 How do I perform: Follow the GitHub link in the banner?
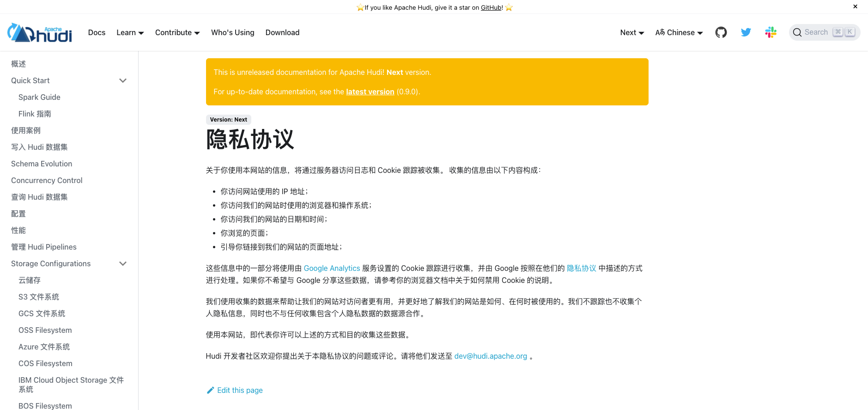coord(492,7)
